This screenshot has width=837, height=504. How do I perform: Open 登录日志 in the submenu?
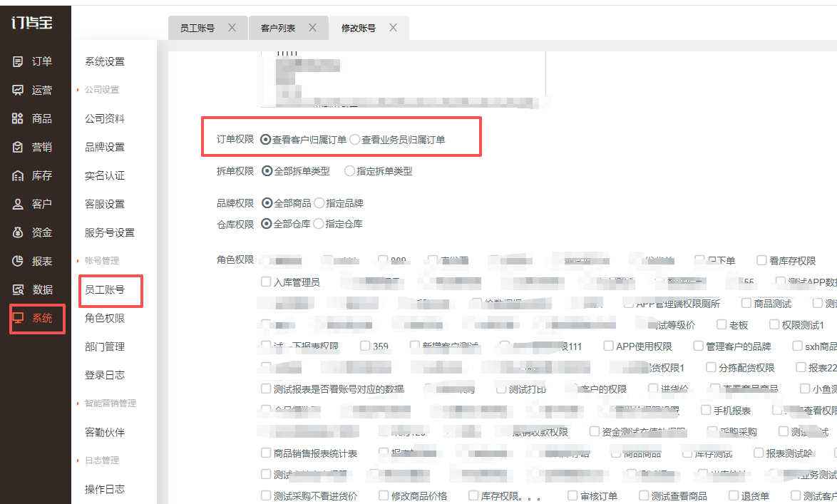(105, 375)
